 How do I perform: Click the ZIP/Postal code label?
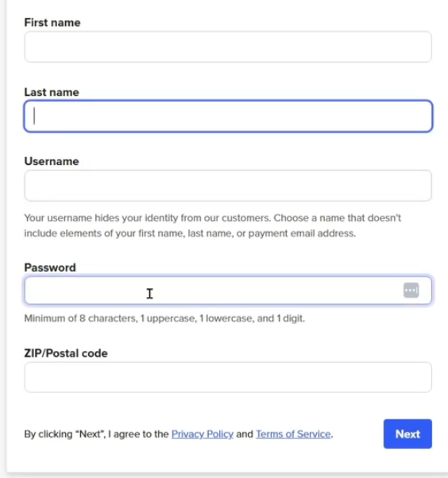(66, 353)
